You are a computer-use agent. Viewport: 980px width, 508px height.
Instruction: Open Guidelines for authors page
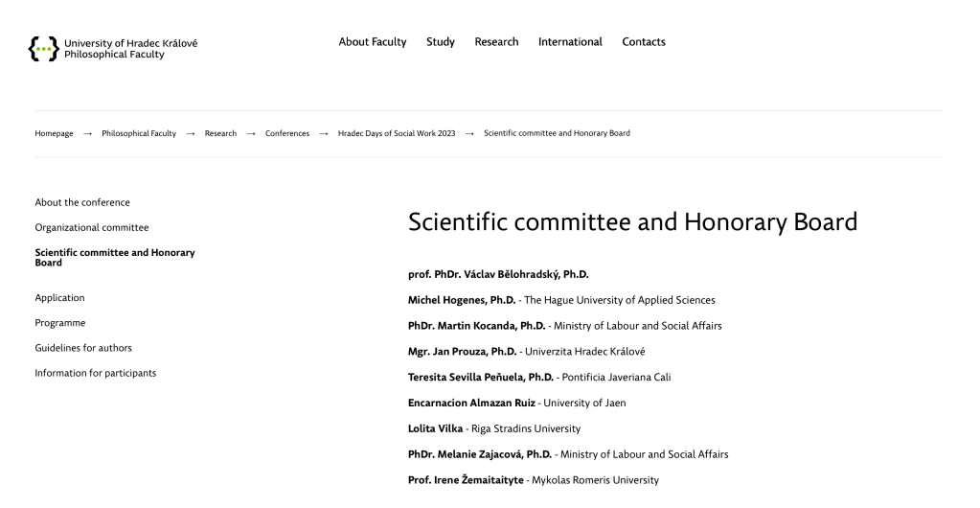tap(83, 348)
